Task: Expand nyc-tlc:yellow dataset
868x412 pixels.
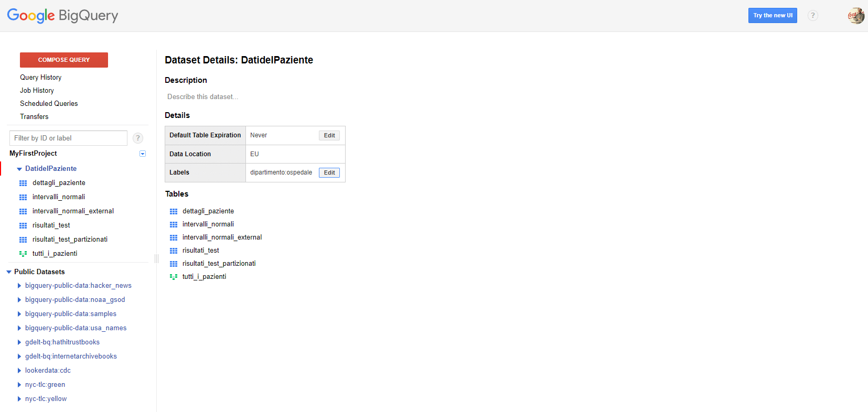Action: click(x=19, y=399)
